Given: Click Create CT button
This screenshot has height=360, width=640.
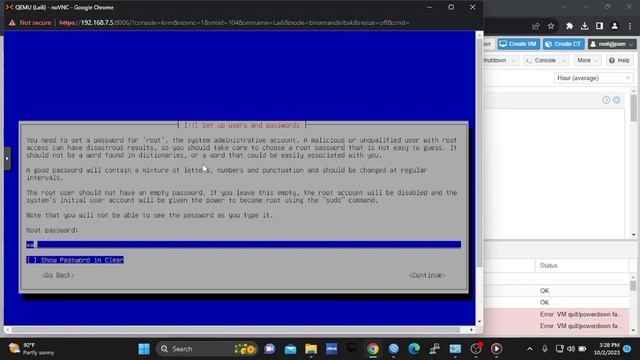Looking at the screenshot, I should [564, 44].
